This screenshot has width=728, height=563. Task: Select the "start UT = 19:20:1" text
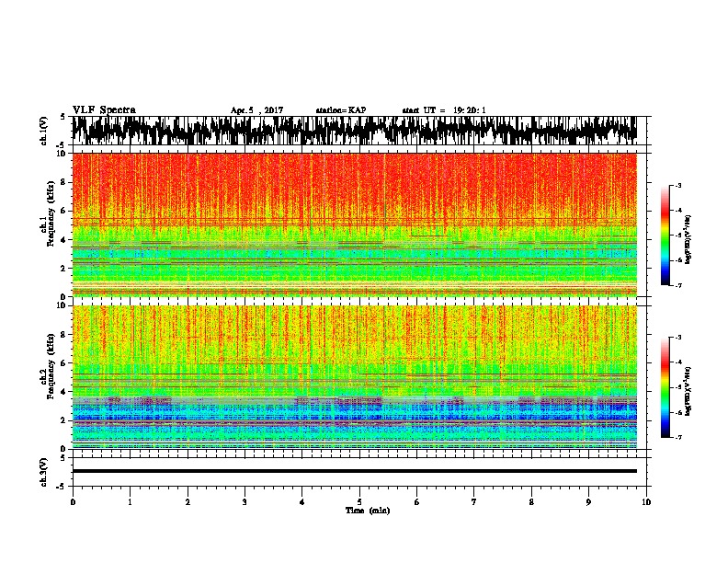click(x=444, y=110)
